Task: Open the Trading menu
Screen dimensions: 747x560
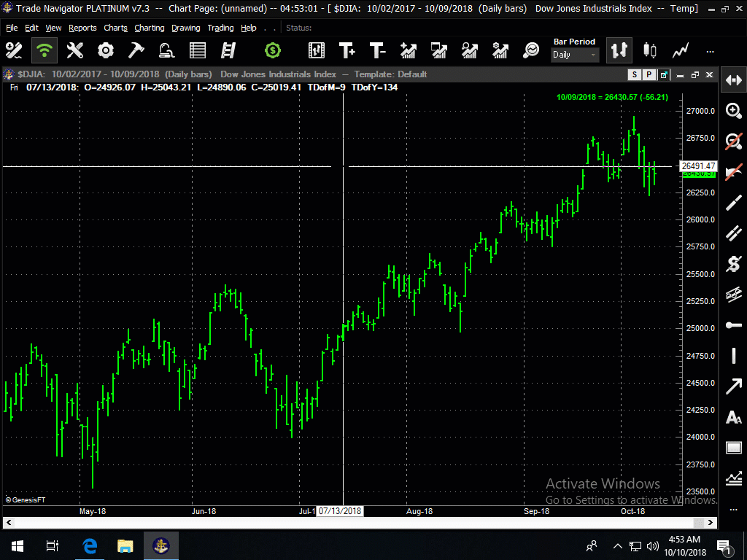Action: (x=220, y=28)
